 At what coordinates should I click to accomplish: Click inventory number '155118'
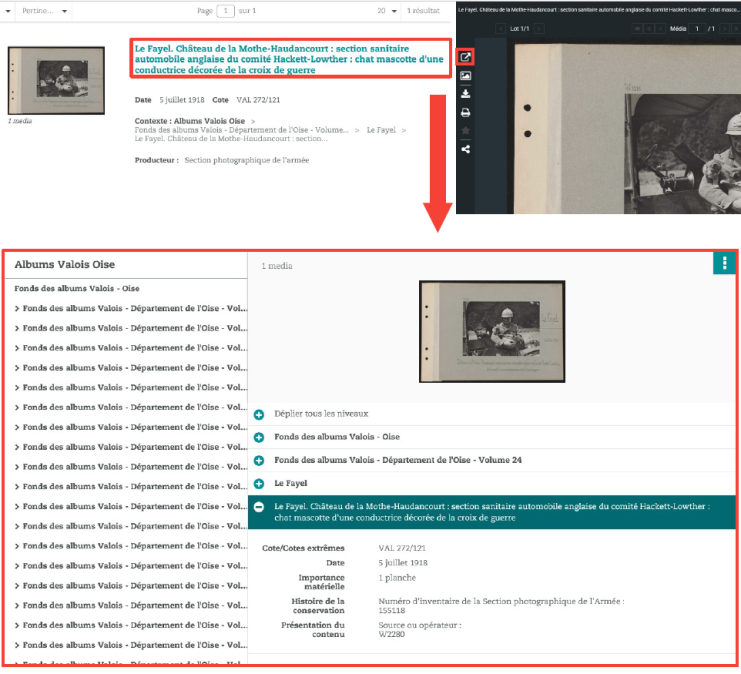(392, 611)
